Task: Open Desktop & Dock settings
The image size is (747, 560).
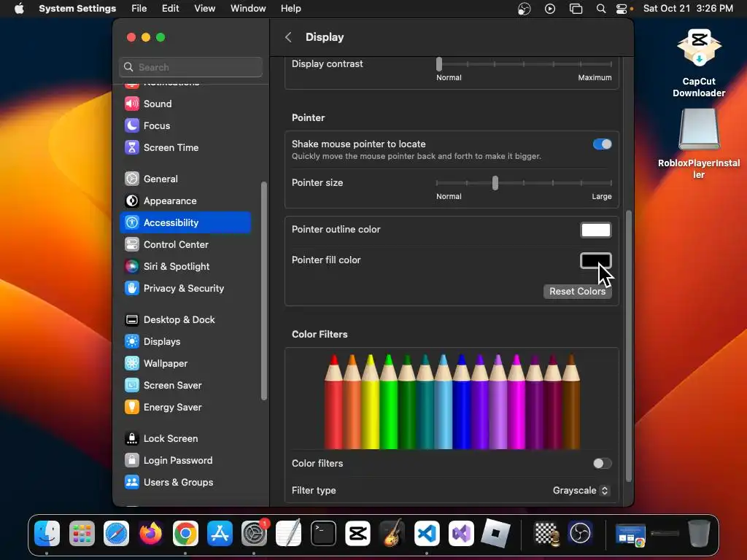Action: 185,320
